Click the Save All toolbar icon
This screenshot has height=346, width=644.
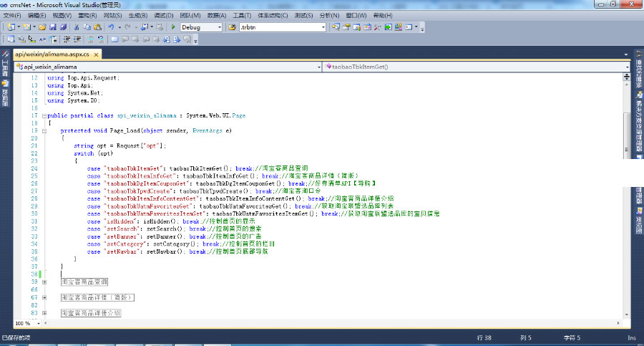point(64,27)
